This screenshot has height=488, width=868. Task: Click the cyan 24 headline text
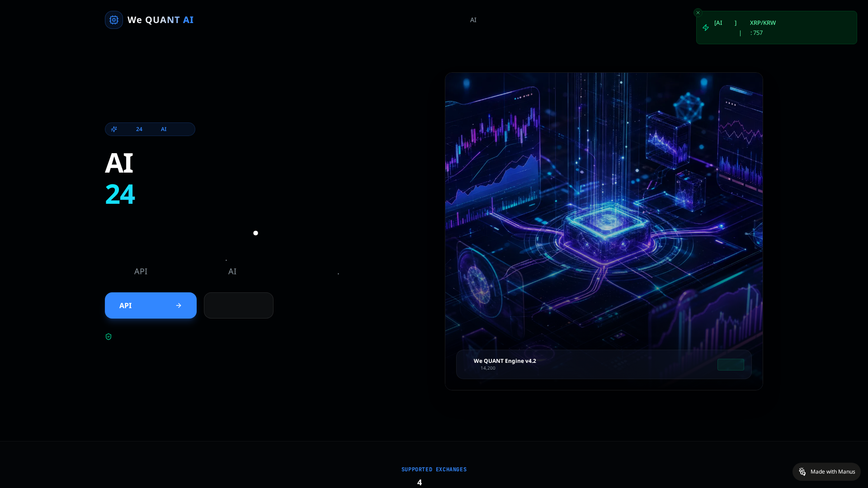tap(120, 194)
